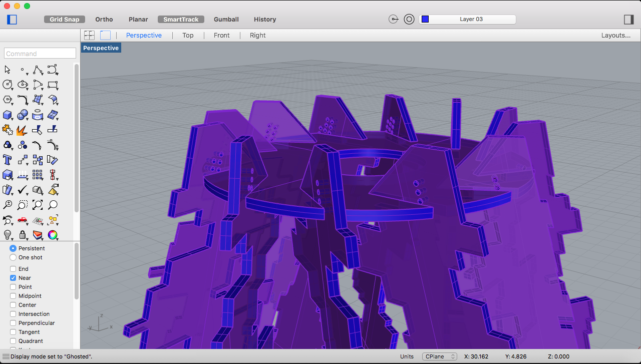Open command history icon in status bar
This screenshot has height=364, width=641.
[6, 356]
